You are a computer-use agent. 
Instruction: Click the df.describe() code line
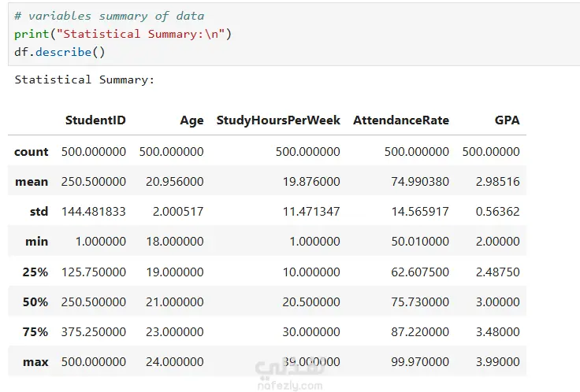(x=60, y=52)
